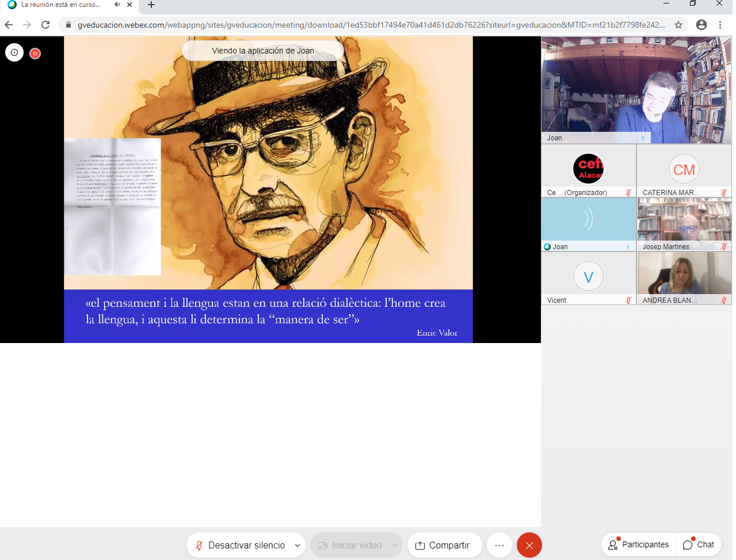This screenshot has height=560, width=736.
Task: Click the CM avatar circle
Action: 684,169
